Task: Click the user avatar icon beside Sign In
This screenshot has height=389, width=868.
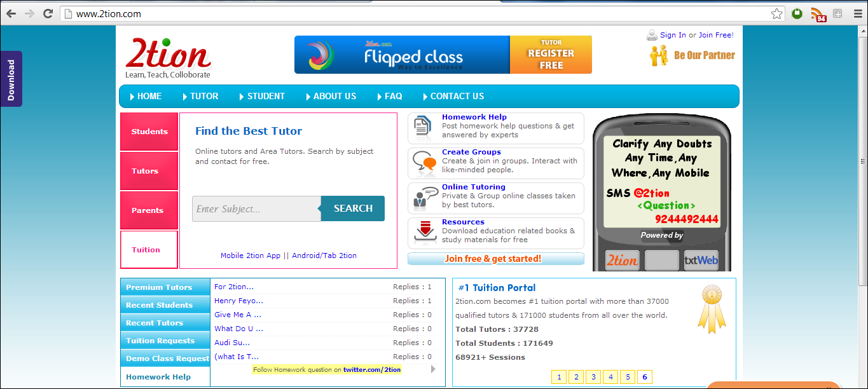Action: coord(652,35)
